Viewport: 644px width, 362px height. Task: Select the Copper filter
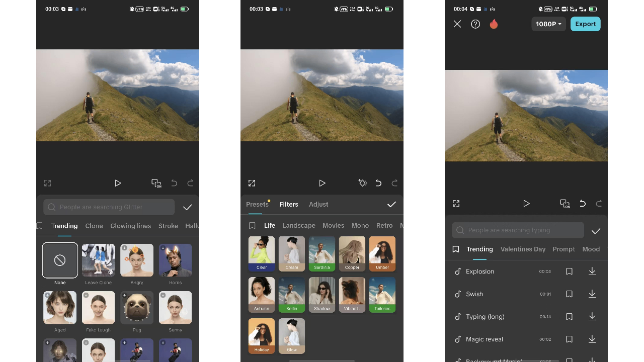click(352, 254)
